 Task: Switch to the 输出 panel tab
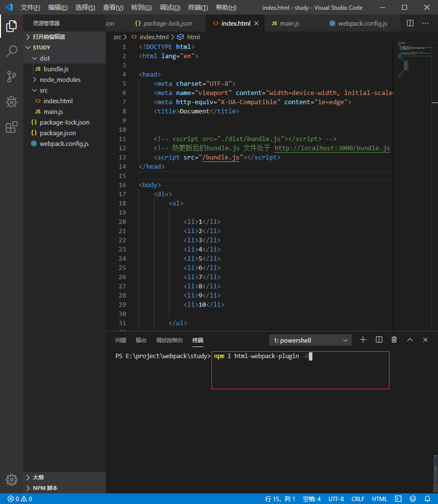[x=141, y=340]
